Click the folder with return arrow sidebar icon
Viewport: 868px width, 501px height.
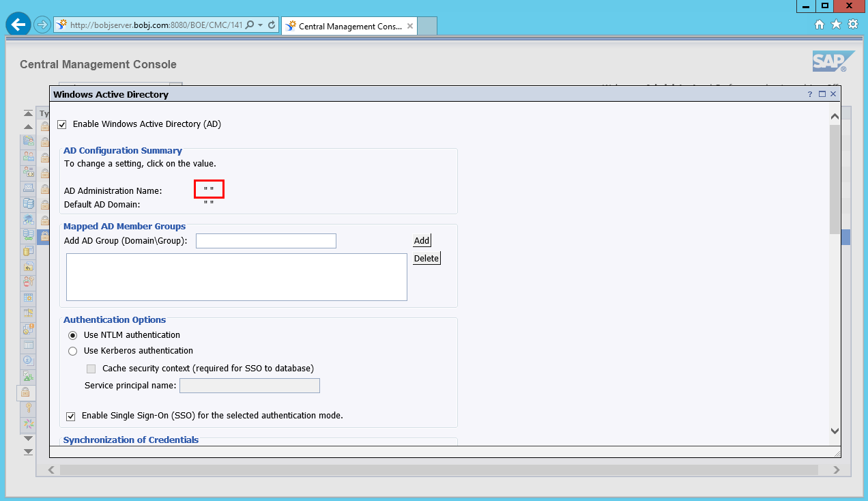click(x=28, y=266)
